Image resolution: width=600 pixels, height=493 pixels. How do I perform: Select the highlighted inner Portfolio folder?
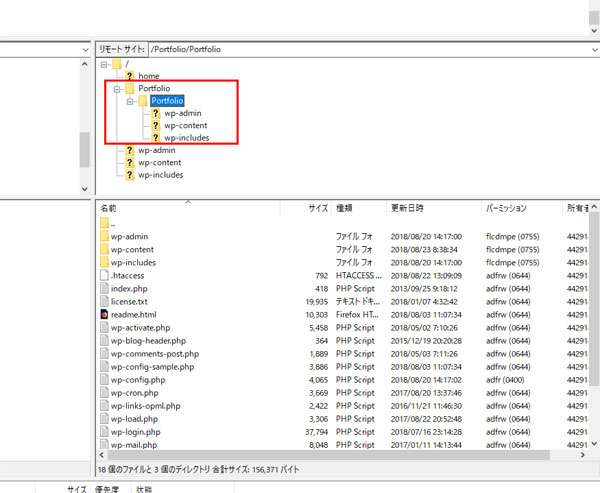click(167, 101)
